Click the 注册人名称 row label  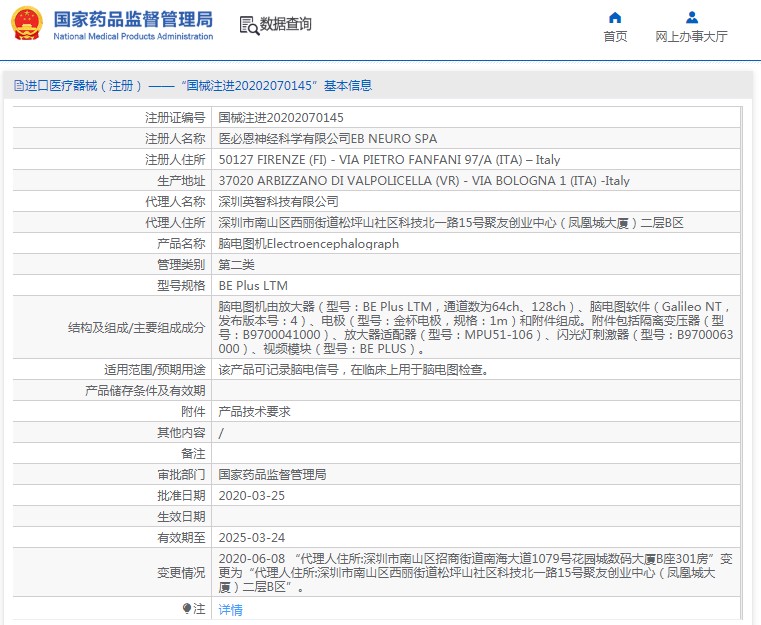pyautogui.click(x=175, y=139)
